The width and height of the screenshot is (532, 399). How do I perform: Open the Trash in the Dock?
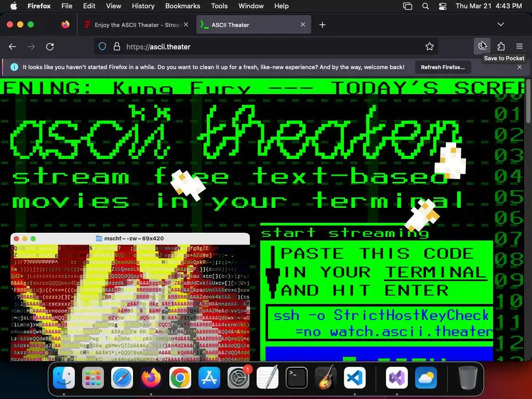coord(468,378)
